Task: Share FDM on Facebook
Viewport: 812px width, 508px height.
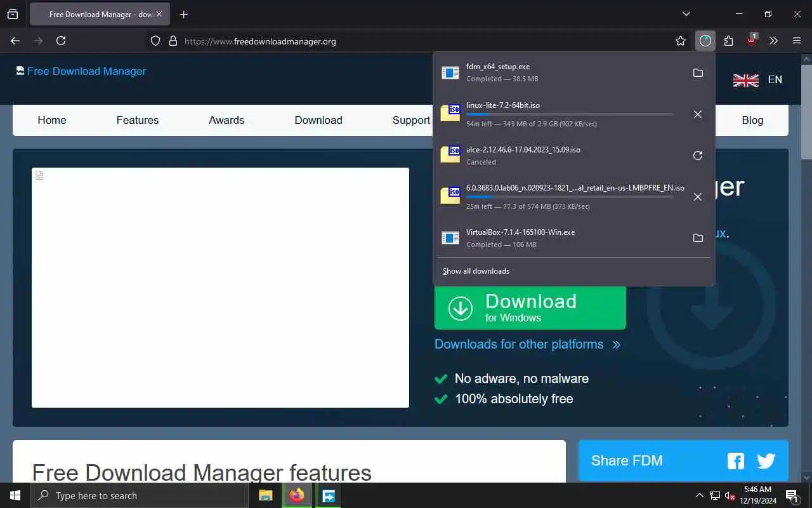Action: pyautogui.click(x=736, y=461)
